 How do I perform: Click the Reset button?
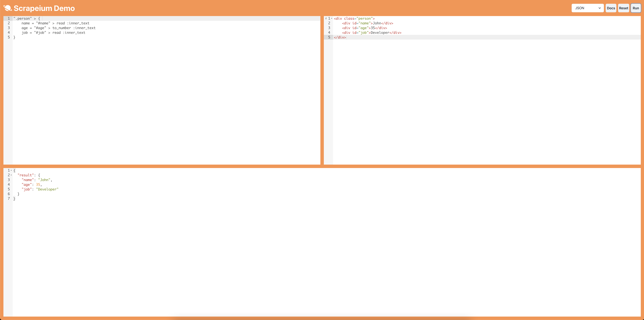pos(624,8)
